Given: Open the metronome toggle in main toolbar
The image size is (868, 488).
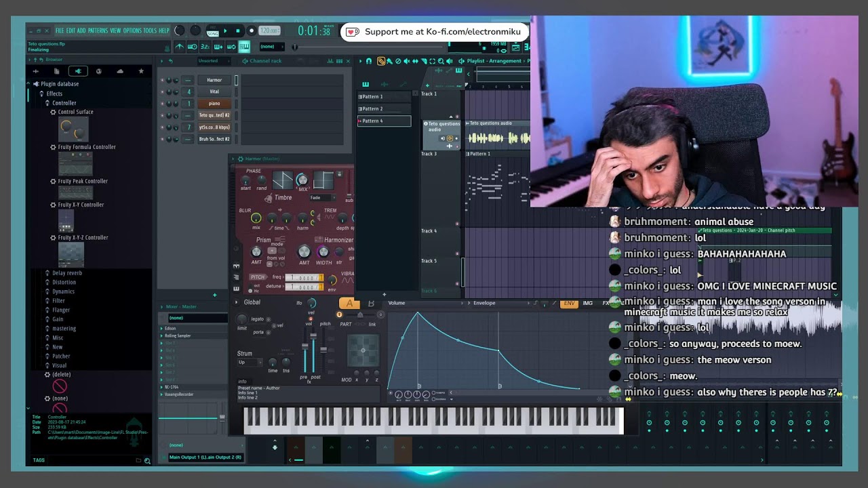Looking at the screenshot, I should [180, 47].
